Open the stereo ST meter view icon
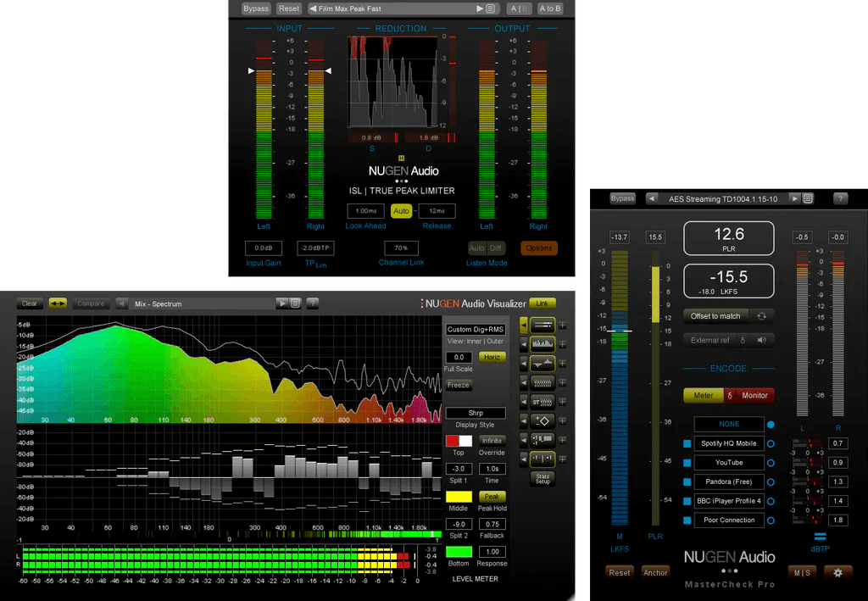The image size is (868, 601). click(542, 401)
